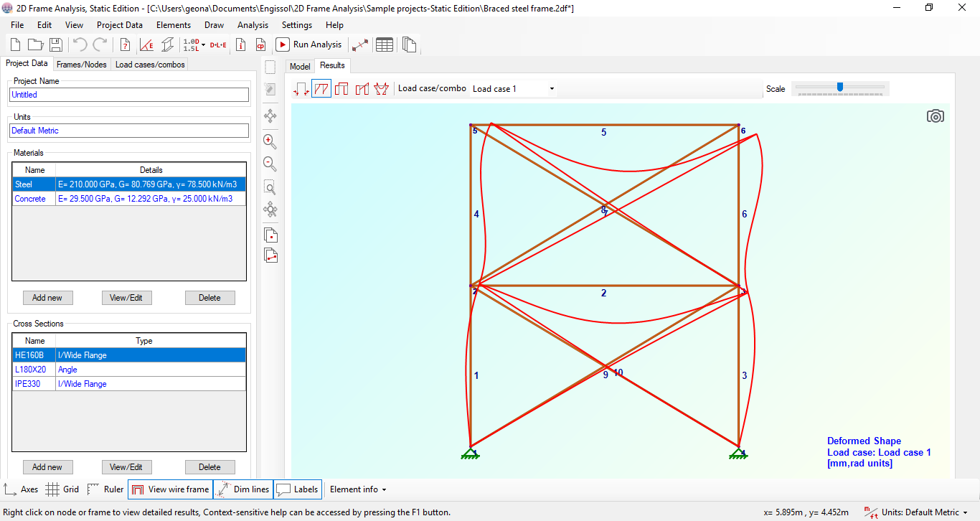Open the Elements menu

[x=174, y=25]
